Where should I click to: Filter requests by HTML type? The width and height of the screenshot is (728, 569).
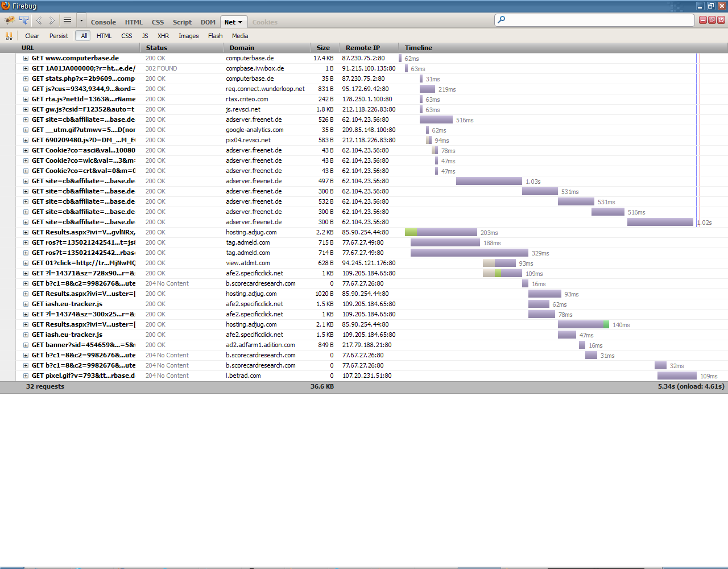click(x=104, y=36)
